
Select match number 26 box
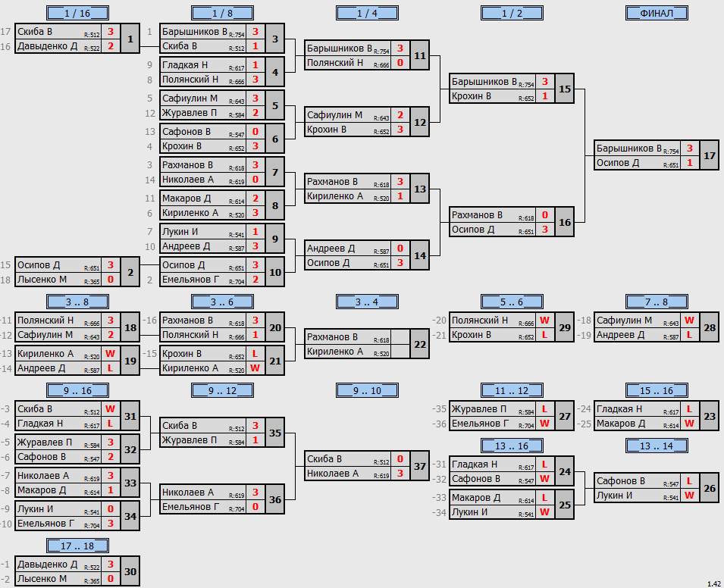[710, 488]
